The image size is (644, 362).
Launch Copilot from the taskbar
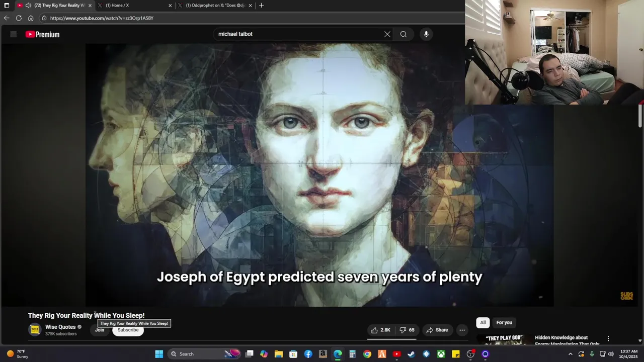pos(264,354)
